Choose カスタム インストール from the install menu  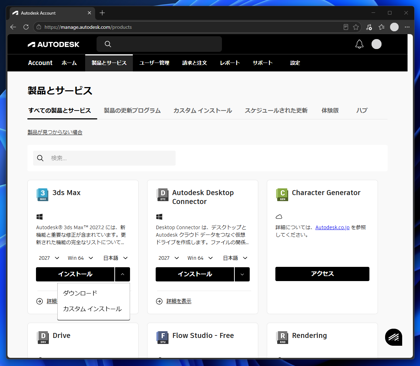pyautogui.click(x=93, y=309)
